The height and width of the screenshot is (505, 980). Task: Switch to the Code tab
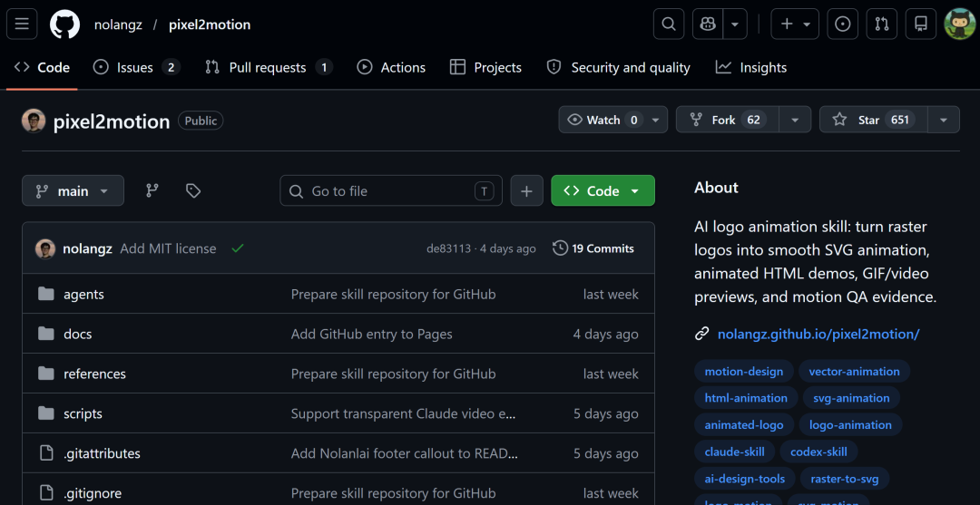click(x=42, y=67)
